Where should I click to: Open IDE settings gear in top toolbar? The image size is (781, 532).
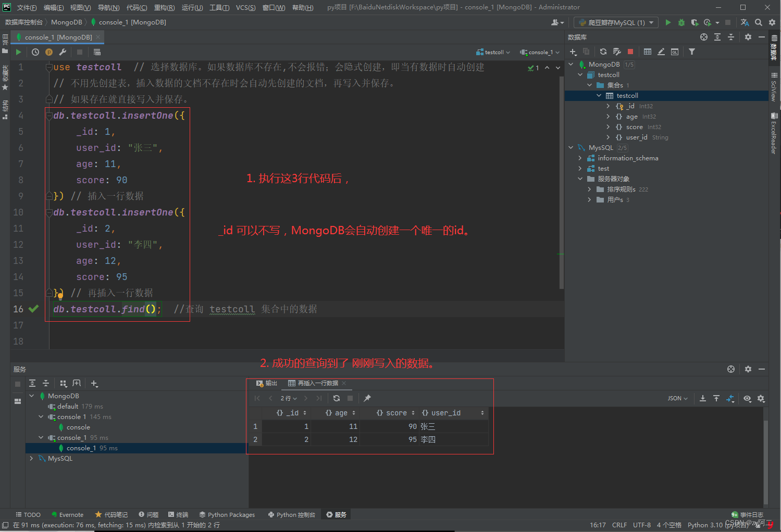tap(772, 22)
